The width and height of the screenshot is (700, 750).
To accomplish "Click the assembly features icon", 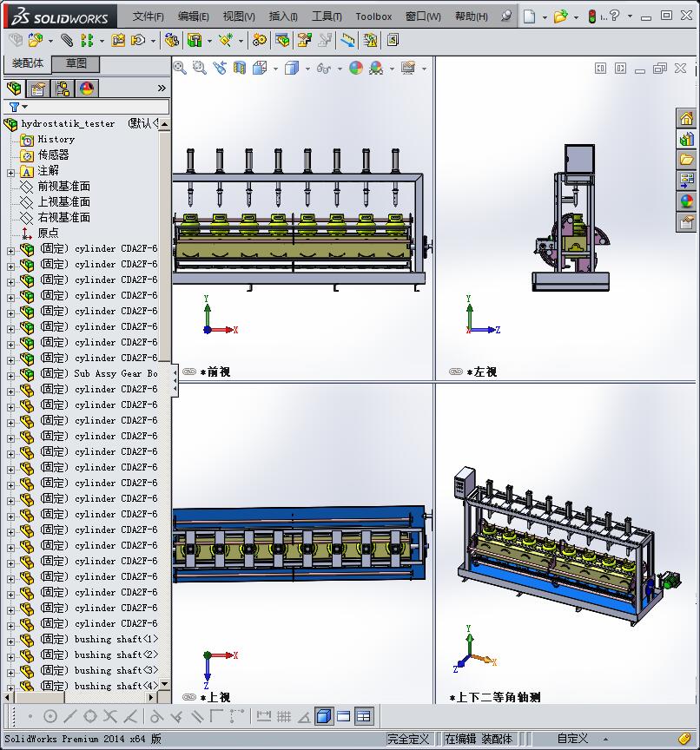I will 195,40.
